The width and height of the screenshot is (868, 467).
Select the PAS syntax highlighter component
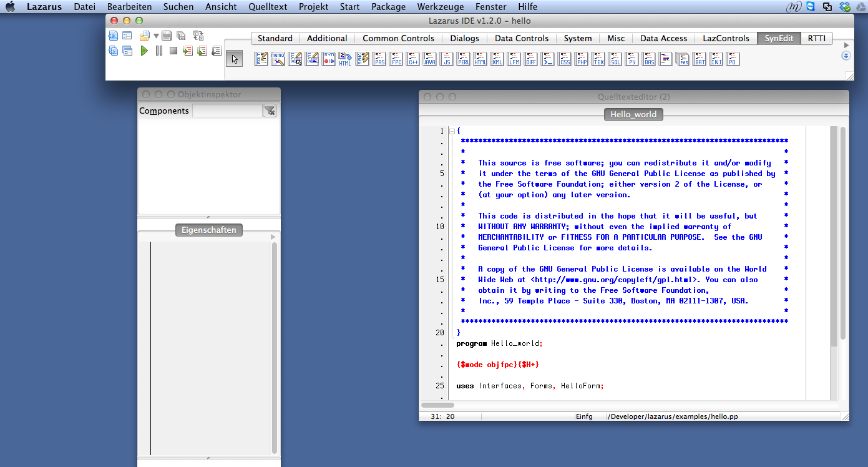coord(379,59)
